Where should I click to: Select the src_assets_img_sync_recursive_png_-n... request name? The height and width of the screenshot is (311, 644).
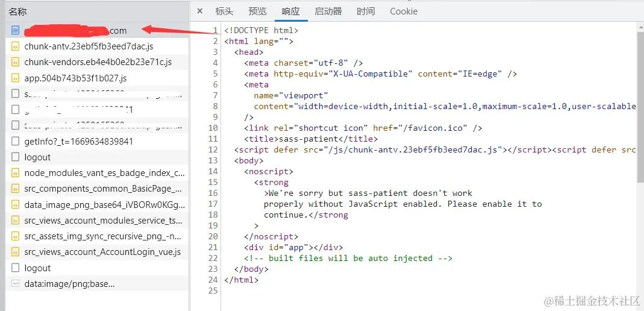(x=103, y=236)
